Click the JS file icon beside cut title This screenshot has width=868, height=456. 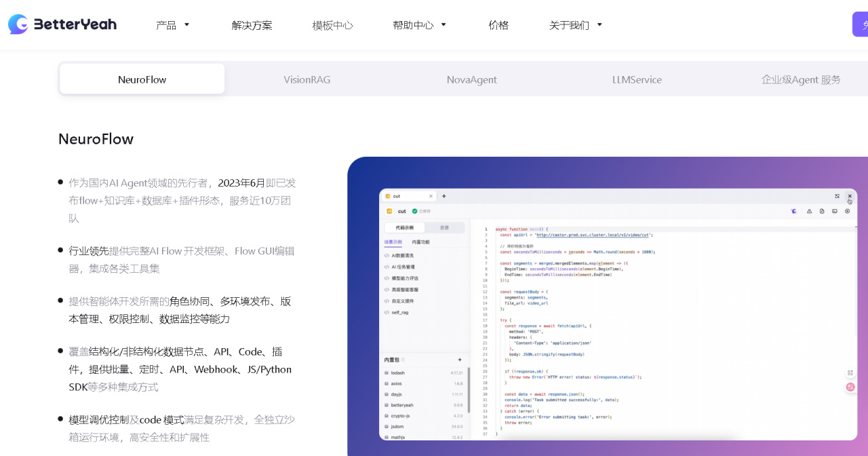(x=390, y=211)
